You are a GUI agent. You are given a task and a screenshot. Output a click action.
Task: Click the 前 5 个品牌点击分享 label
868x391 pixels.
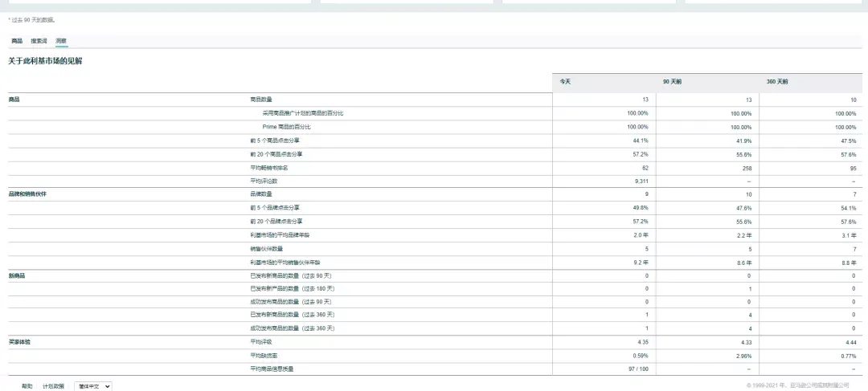click(x=275, y=208)
